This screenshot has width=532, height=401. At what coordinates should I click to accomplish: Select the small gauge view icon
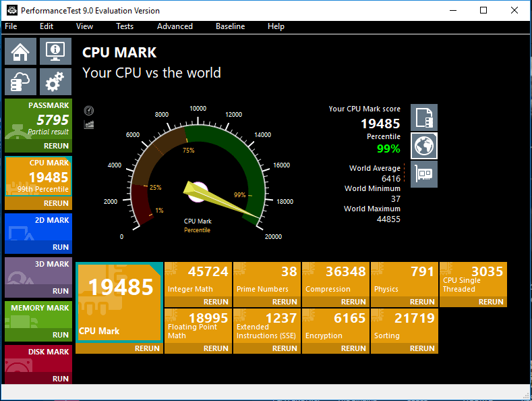click(x=89, y=111)
